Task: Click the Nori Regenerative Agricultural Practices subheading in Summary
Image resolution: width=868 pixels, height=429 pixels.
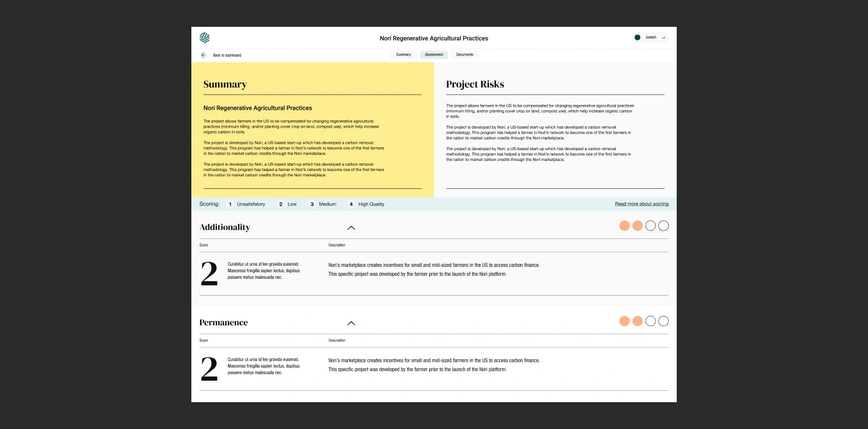Action: click(258, 108)
